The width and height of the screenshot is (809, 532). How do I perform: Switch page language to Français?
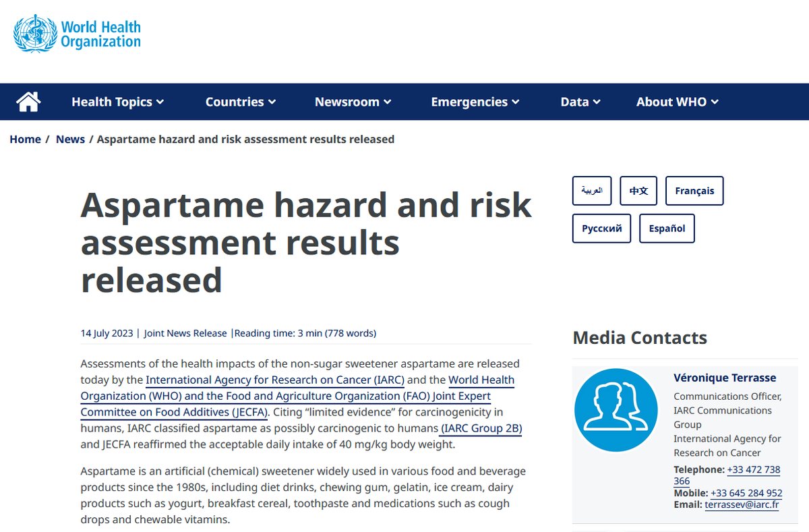tap(694, 191)
